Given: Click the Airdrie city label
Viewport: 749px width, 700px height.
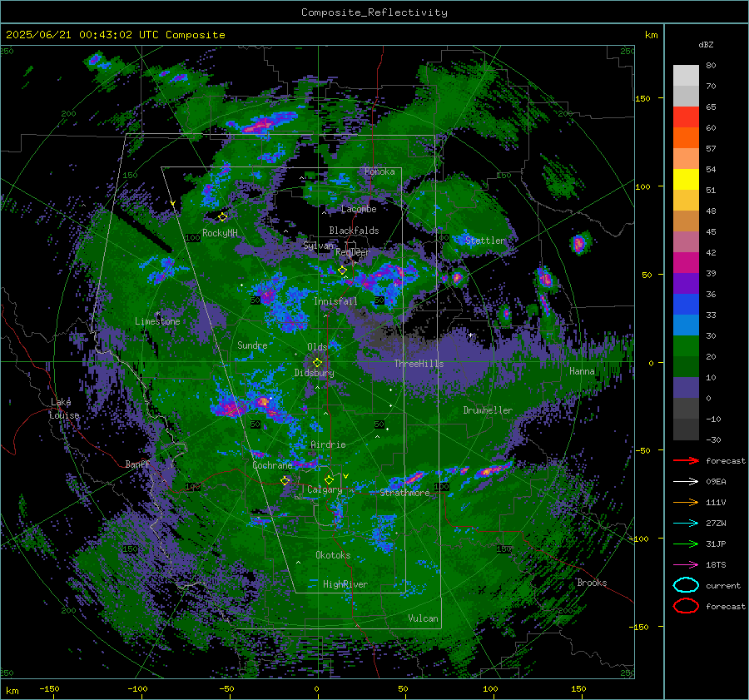Looking at the screenshot, I should (x=328, y=444).
